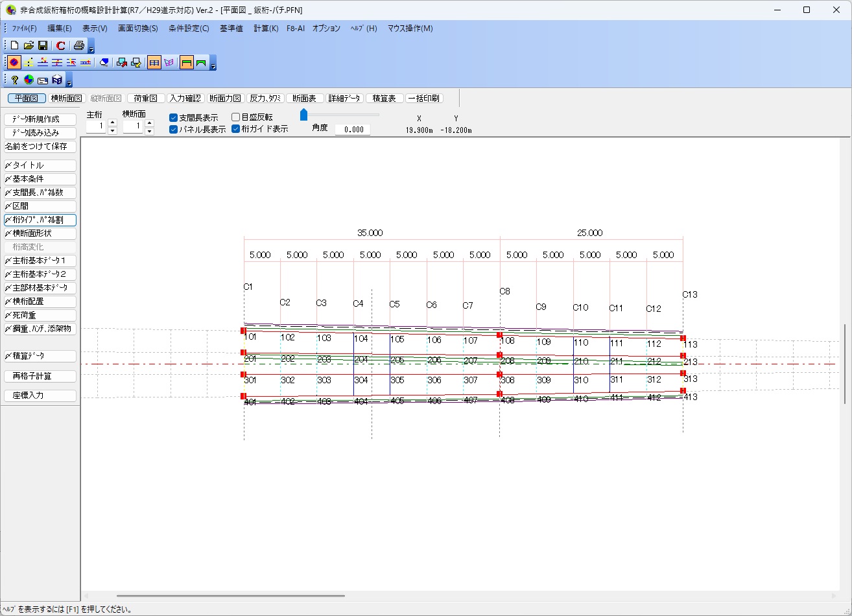
Task: Select the magenta skewed grid view icon
Action: [x=169, y=62]
